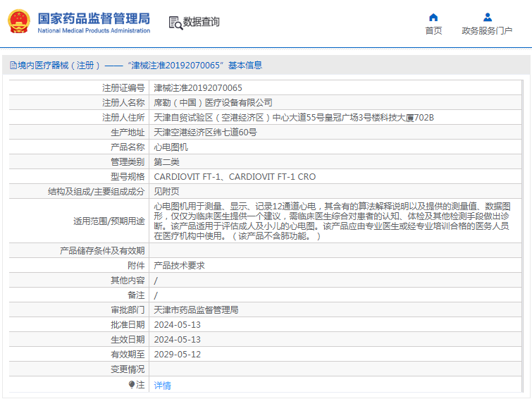The image size is (532, 399).
Task: Select 席勒（中国）医疗设备有限公司 cell
Action: pyautogui.click(x=213, y=102)
